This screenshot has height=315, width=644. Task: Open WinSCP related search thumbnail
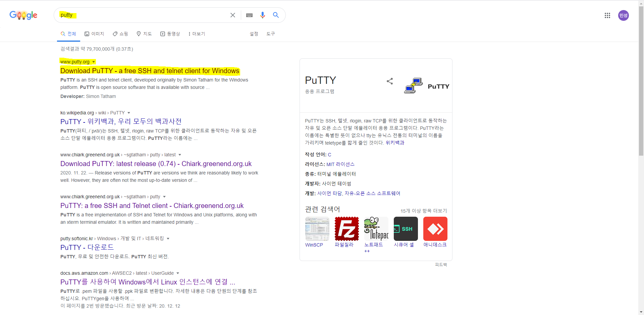point(317,229)
